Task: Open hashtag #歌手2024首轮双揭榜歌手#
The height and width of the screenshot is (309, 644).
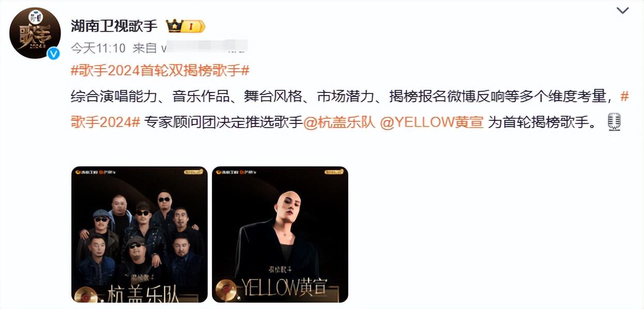Action: pyautogui.click(x=160, y=71)
